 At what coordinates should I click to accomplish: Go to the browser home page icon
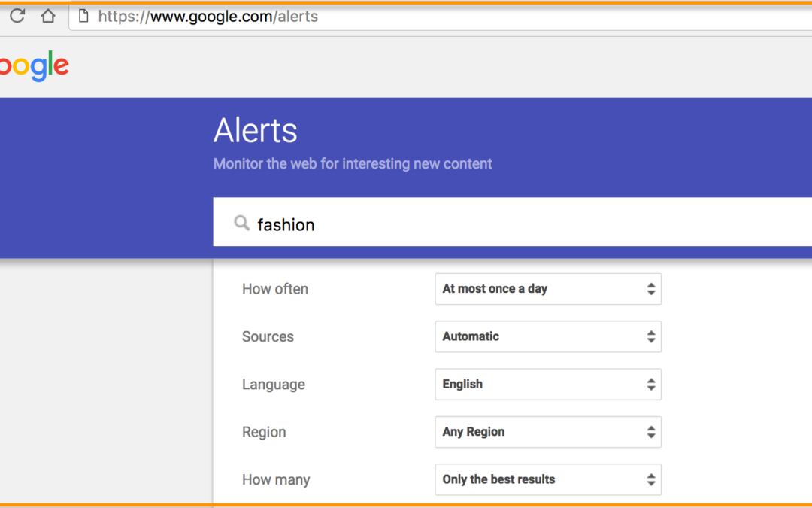point(48,16)
